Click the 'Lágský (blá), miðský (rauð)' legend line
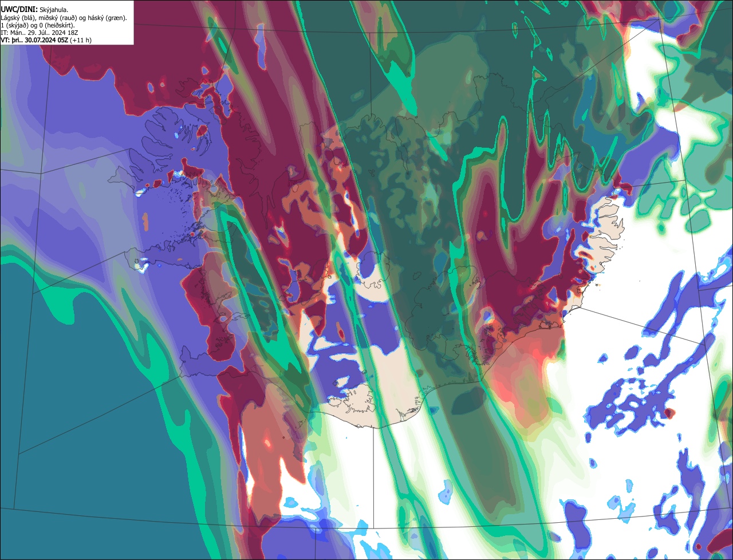The image size is (733, 560). [x=64, y=18]
